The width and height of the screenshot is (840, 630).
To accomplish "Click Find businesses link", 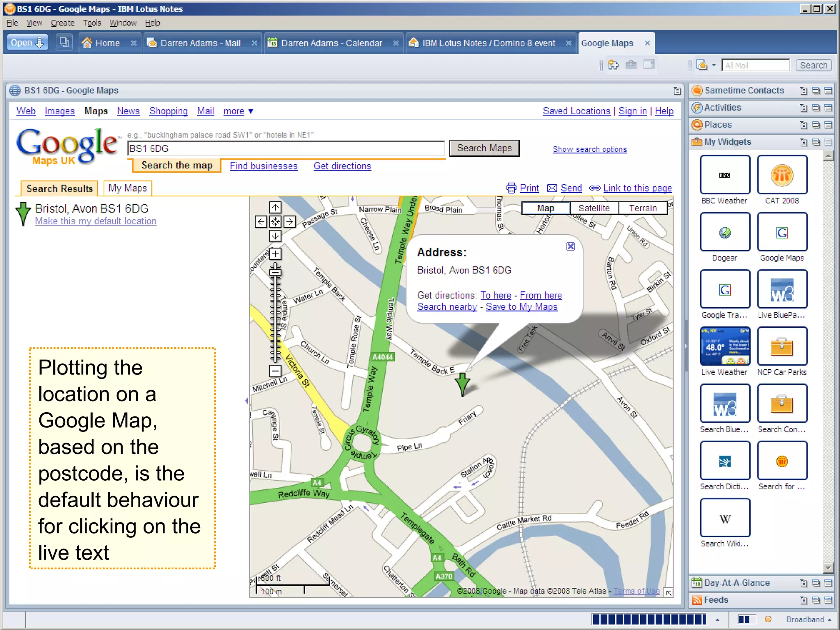I will pos(263,166).
